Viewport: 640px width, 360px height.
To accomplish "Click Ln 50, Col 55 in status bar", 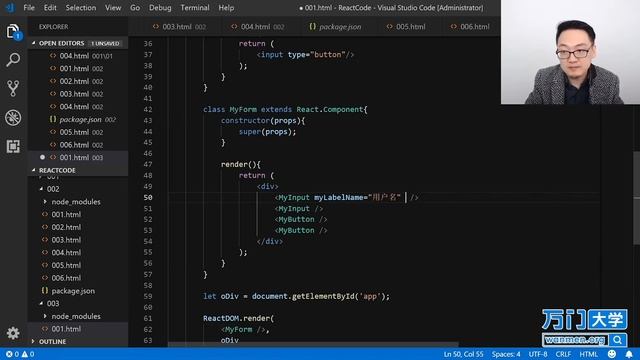I will point(463,354).
